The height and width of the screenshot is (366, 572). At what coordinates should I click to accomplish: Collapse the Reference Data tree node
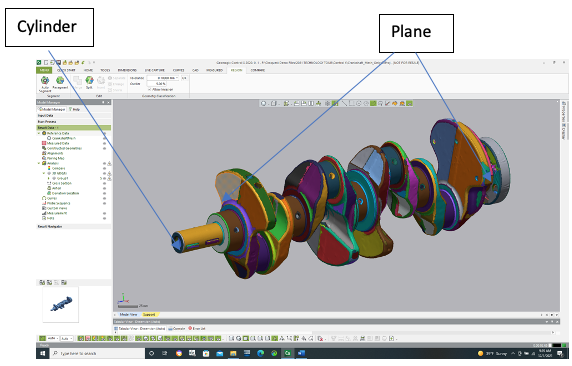[x=39, y=133]
